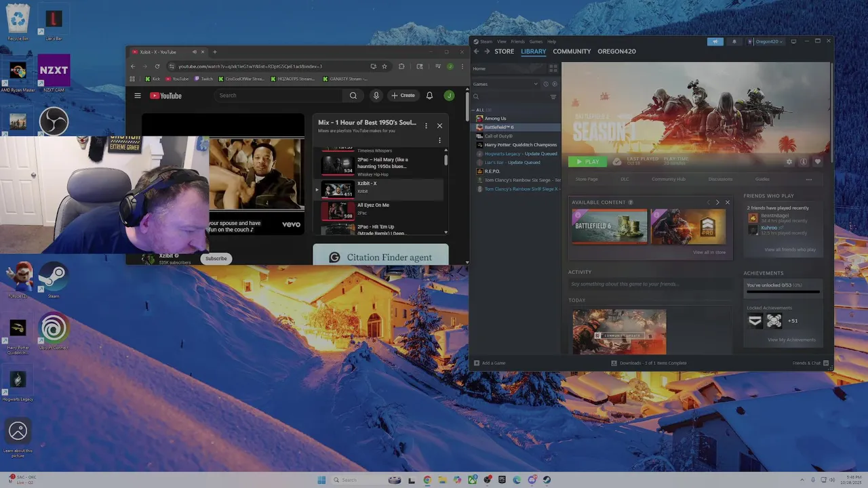The image size is (868, 488).
Task: Add Battlefield 6 to favorites heart
Action: pos(818,162)
